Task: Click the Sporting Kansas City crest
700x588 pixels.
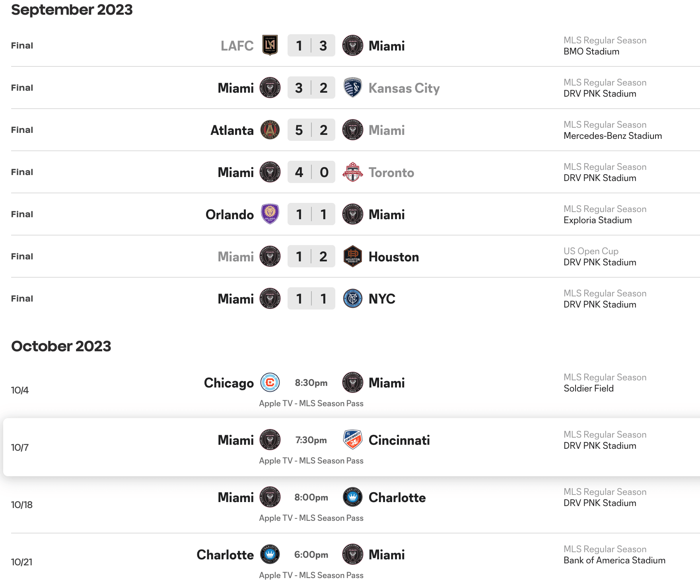Action: 352,88
